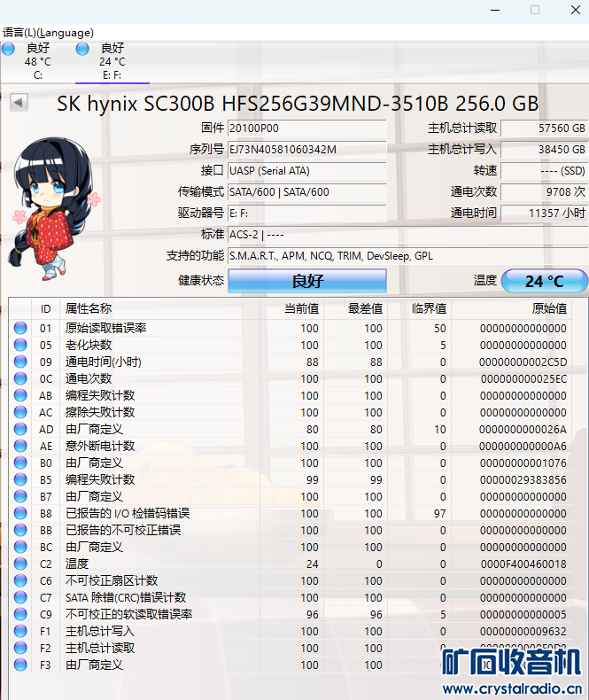Select the SATA 除错(CRC)错误计数 attribute name

pos(126,597)
